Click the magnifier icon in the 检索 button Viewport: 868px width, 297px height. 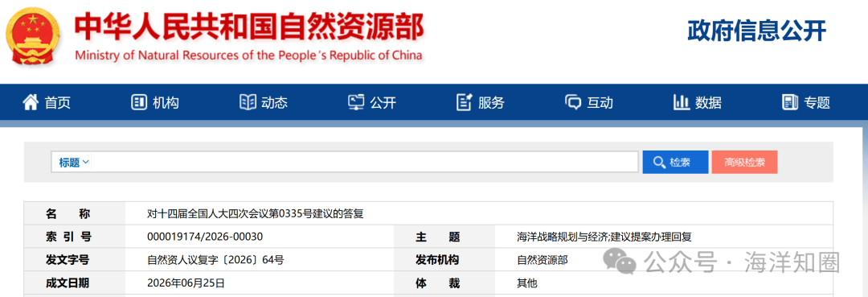coord(659,163)
